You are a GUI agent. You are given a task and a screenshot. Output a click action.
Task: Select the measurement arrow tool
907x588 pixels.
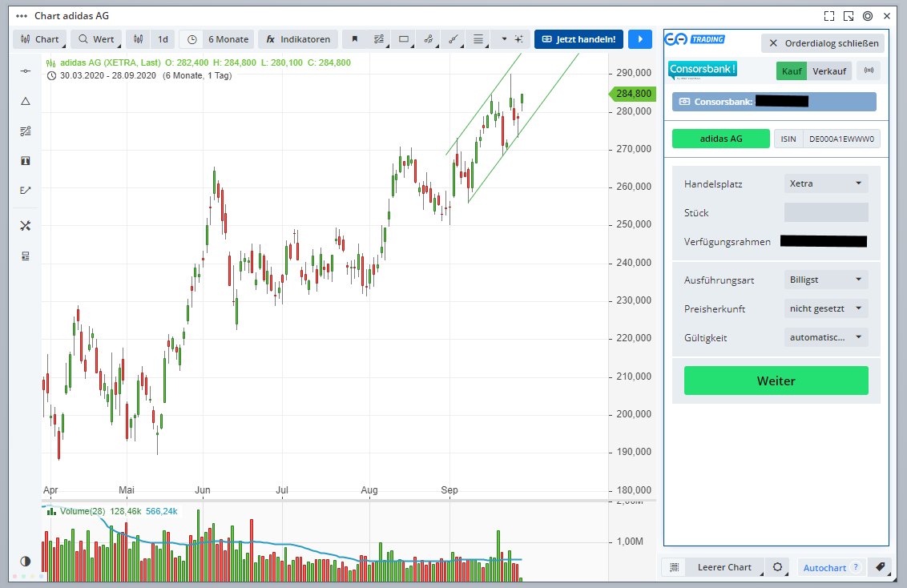26,190
